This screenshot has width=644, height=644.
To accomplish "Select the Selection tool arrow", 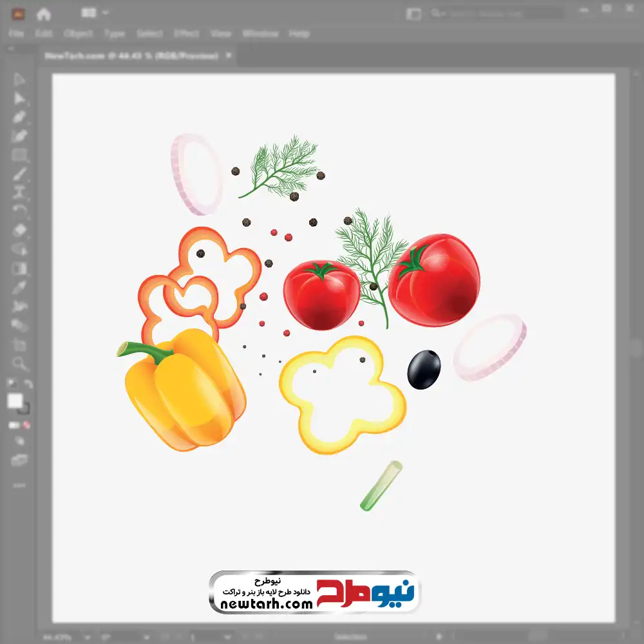I will [19, 80].
